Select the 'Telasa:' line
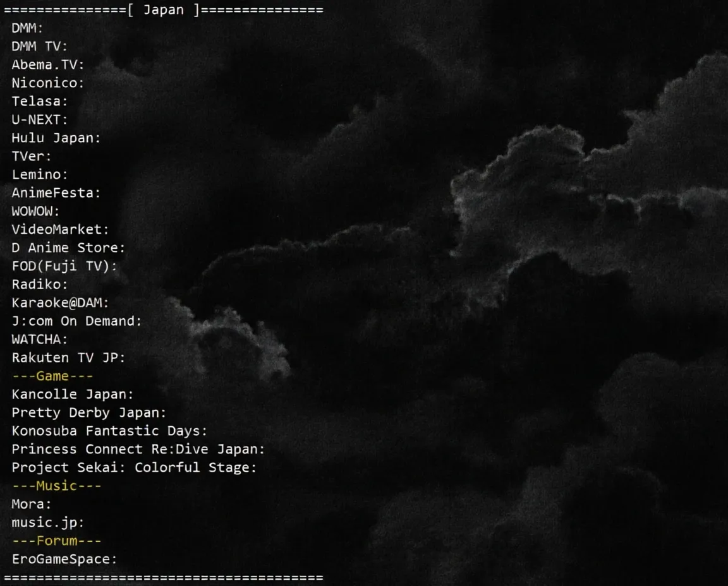This screenshot has width=728, height=586. 39,101
